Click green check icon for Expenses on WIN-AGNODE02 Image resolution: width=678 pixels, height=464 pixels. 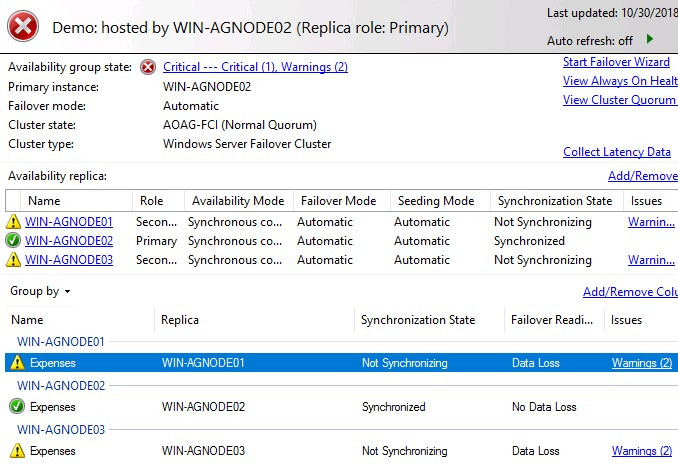pos(16,407)
